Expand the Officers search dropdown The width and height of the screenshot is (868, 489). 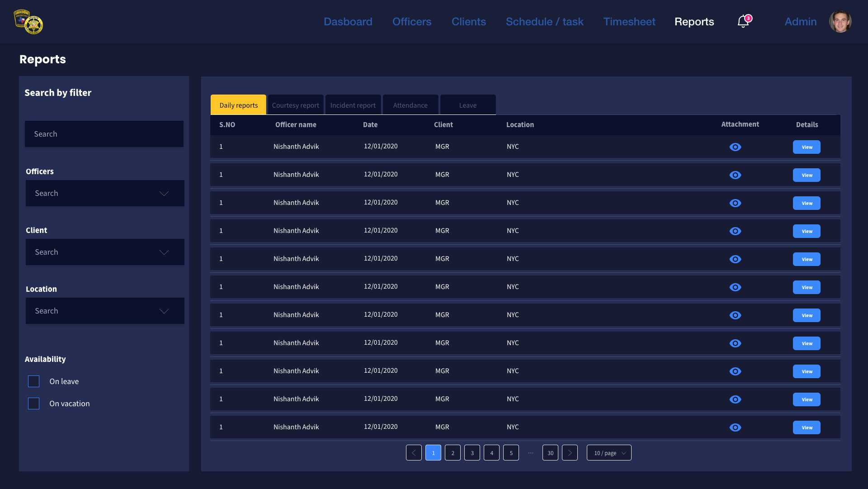105,193
